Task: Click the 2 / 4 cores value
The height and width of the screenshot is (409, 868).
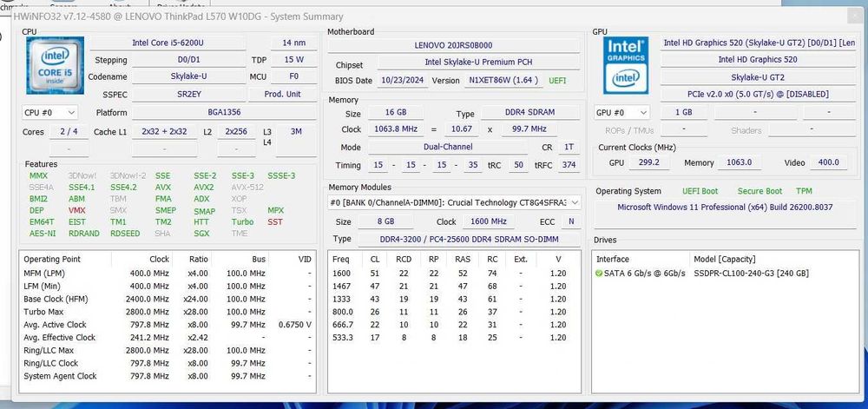Action: click(x=69, y=132)
